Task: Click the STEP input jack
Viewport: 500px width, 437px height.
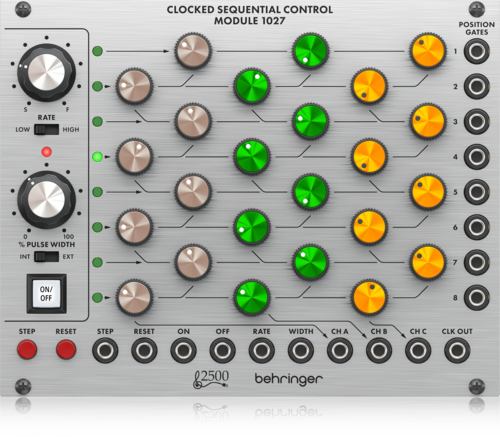Action: tap(105, 350)
